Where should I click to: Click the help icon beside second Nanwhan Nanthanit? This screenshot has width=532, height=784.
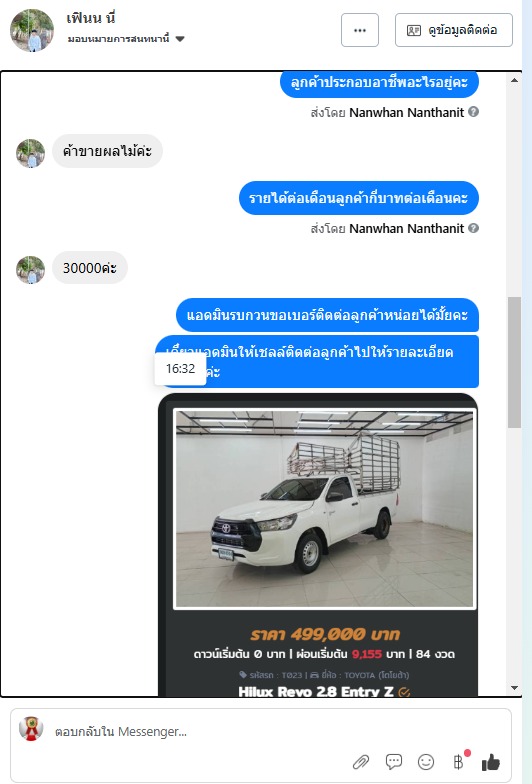(x=474, y=228)
